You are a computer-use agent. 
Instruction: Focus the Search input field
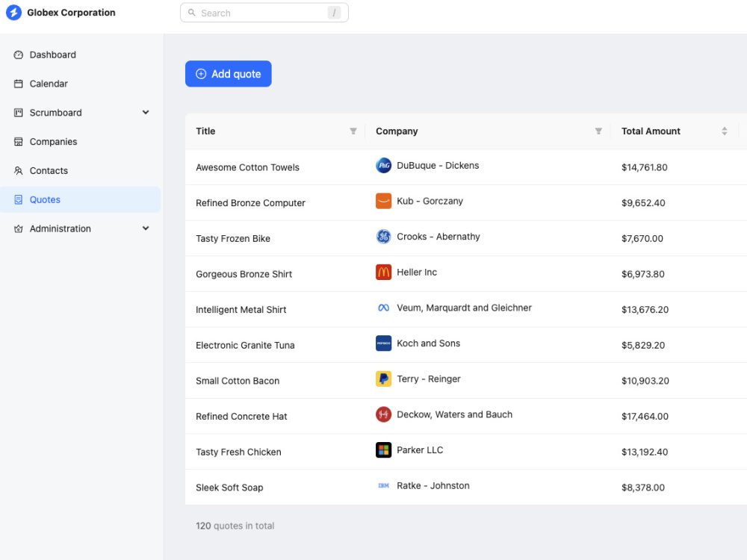(264, 13)
